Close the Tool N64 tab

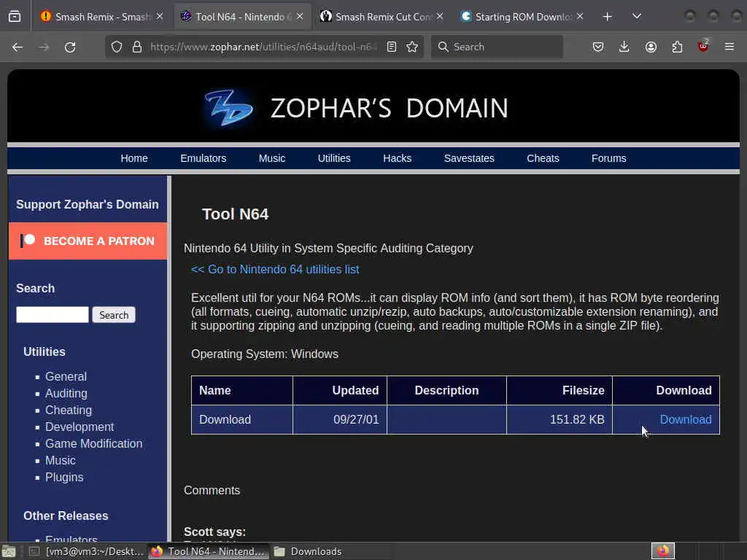(x=300, y=16)
